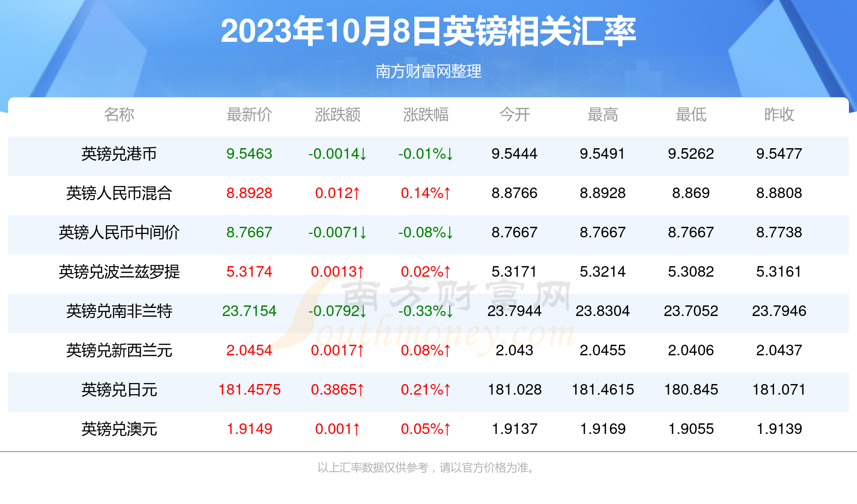857x504 pixels.
Task: Click the 最高 column header
Action: click(x=602, y=114)
